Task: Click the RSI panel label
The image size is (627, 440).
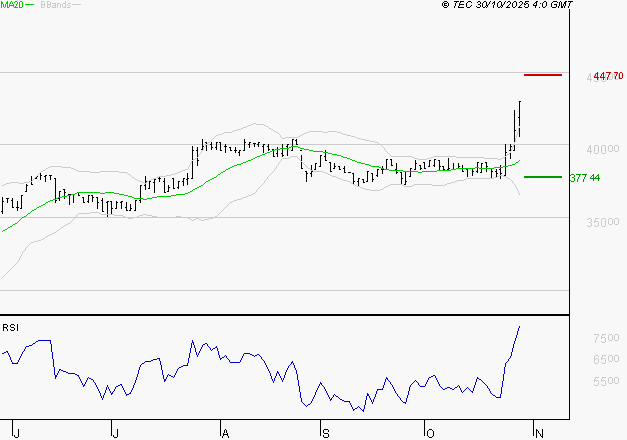Action: tap(10, 328)
